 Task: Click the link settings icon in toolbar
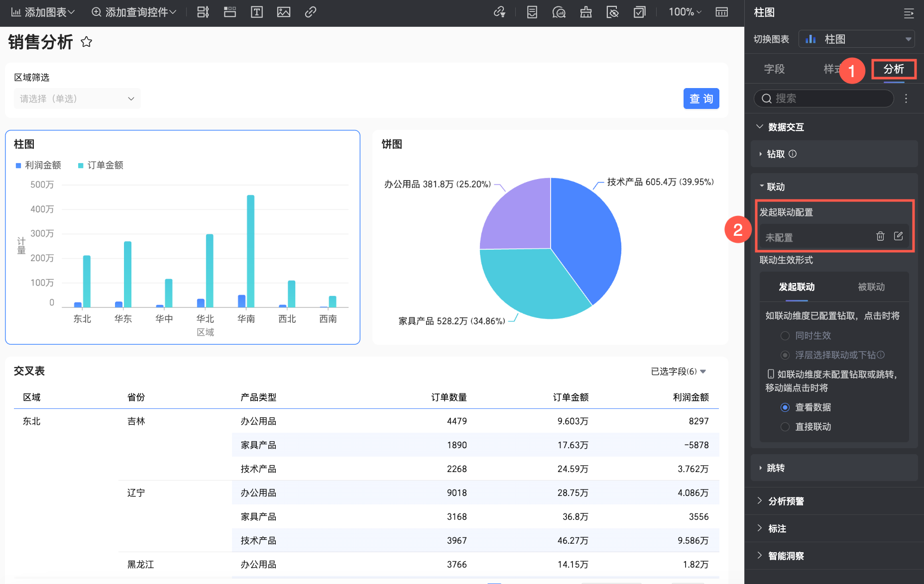(499, 12)
